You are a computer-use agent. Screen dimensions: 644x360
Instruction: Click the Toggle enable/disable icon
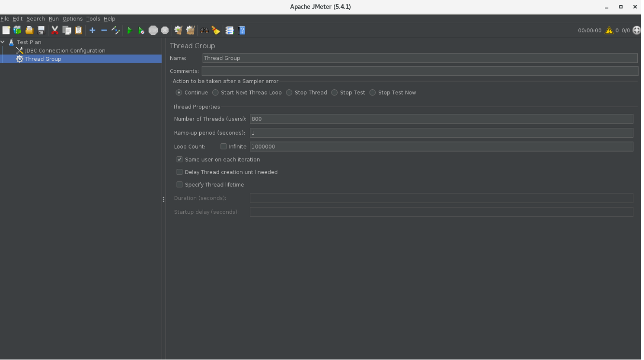coord(116,30)
